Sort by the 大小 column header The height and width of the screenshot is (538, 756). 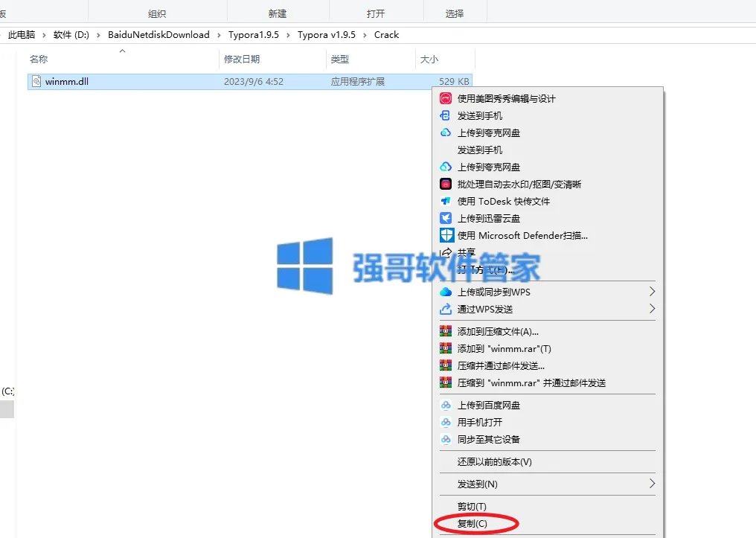(429, 60)
